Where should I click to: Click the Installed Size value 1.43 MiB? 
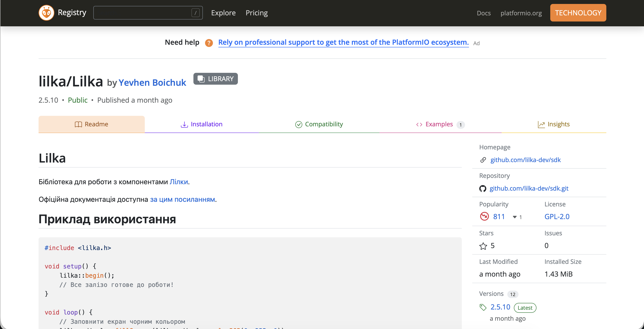pos(558,274)
